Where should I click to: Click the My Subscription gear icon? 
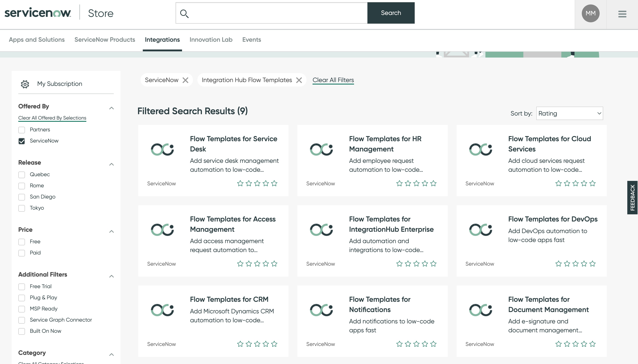click(25, 84)
